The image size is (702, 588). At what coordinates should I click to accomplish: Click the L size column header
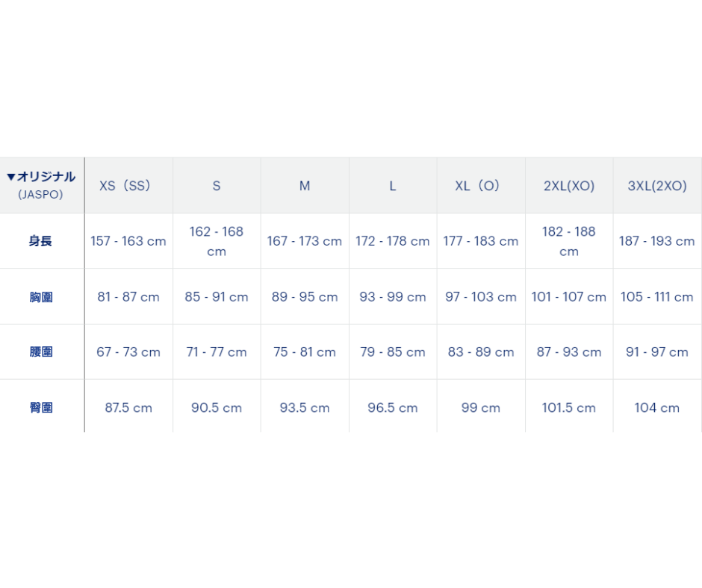click(x=393, y=186)
